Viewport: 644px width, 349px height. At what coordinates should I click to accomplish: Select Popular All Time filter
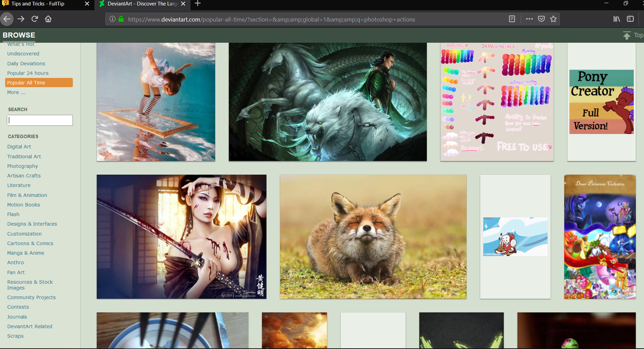39,83
